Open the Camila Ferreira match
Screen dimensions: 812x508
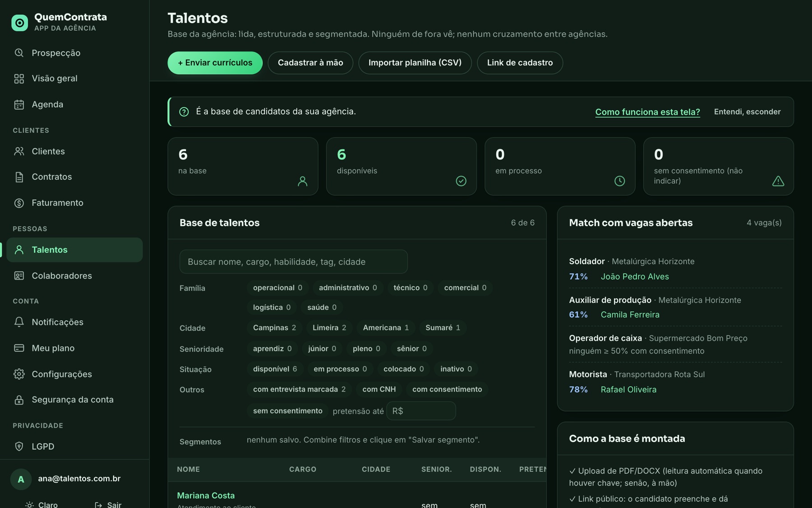(630, 315)
